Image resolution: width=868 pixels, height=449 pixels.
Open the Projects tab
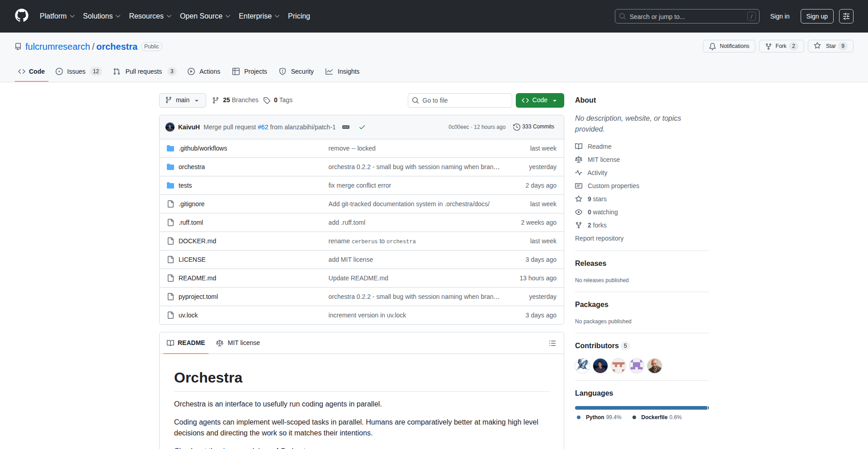pos(250,71)
